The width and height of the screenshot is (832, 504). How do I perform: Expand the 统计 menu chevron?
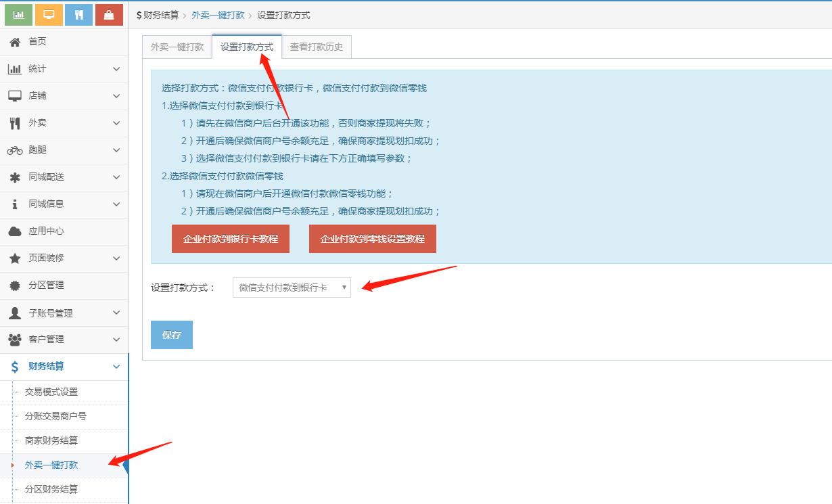pos(116,69)
